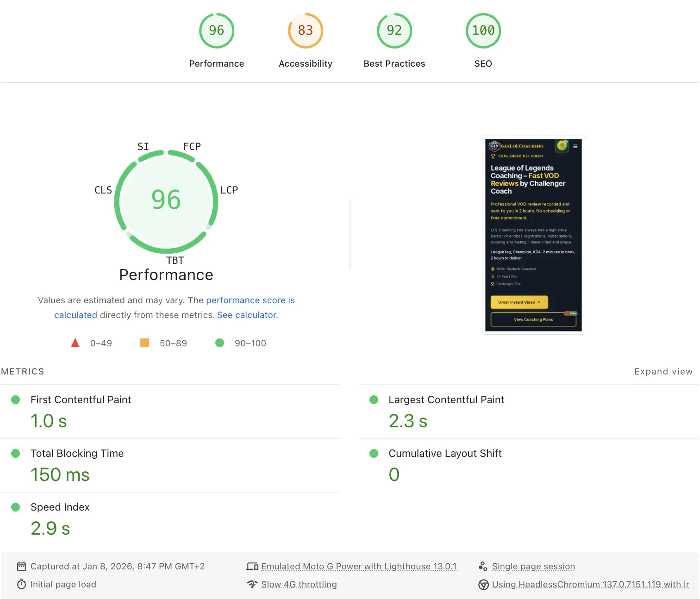
Task: Click the stopwatch icon beside Initial page load
Action: [x=22, y=584]
